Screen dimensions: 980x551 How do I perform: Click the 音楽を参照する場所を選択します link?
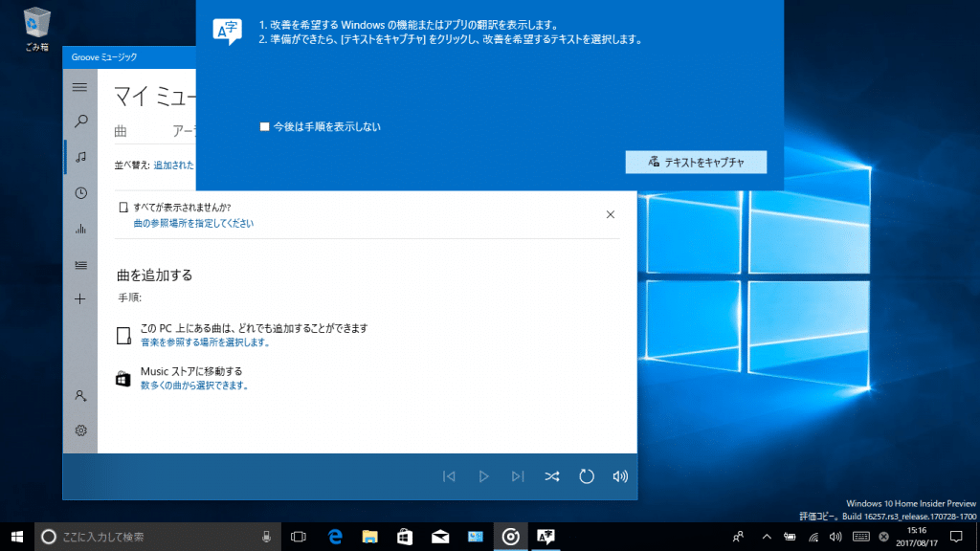pos(205,342)
